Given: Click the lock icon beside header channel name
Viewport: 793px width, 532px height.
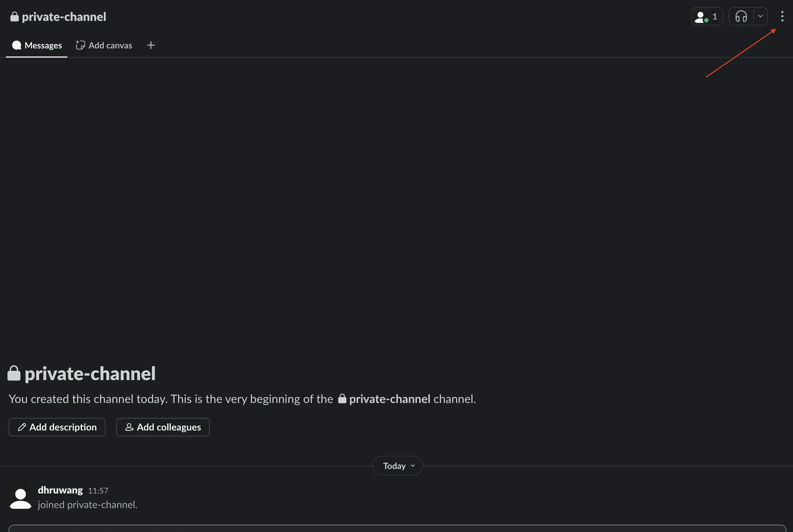Looking at the screenshot, I should (14, 17).
